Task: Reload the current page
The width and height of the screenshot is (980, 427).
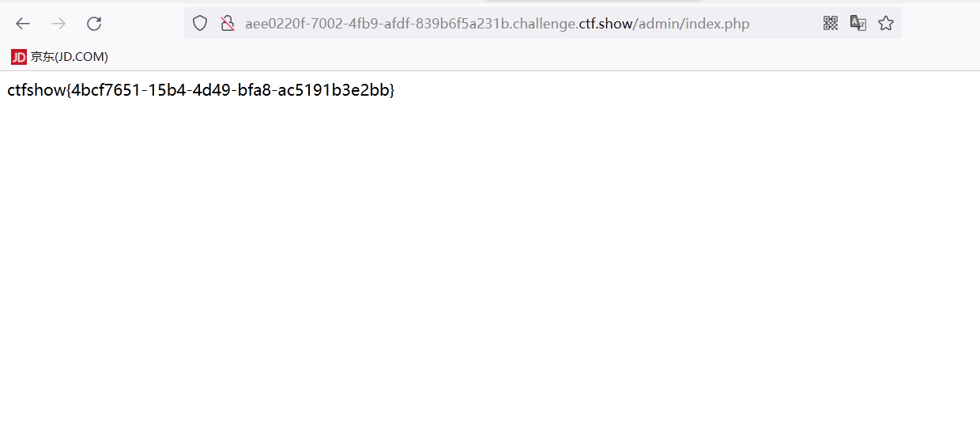Action: (94, 24)
